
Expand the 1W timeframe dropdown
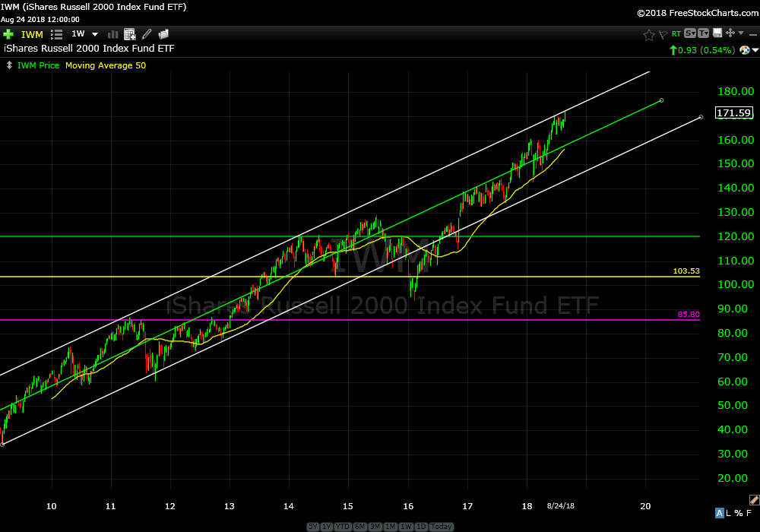click(95, 34)
